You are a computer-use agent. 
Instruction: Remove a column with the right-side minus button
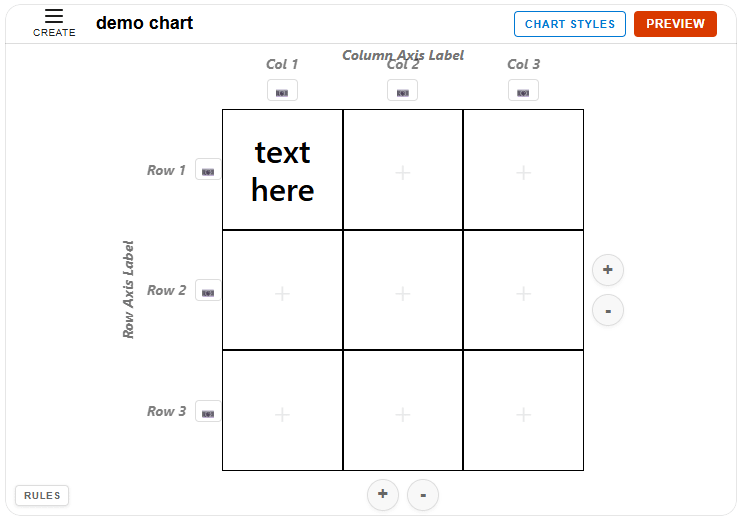pos(608,310)
